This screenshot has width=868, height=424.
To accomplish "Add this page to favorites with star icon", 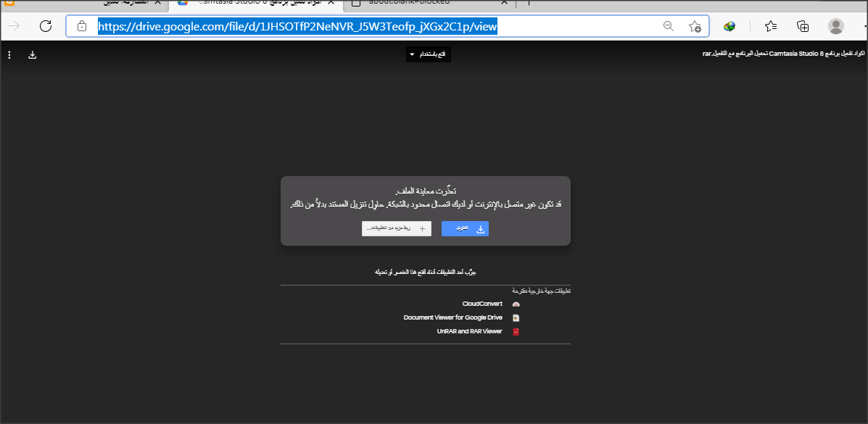I will 695,26.
